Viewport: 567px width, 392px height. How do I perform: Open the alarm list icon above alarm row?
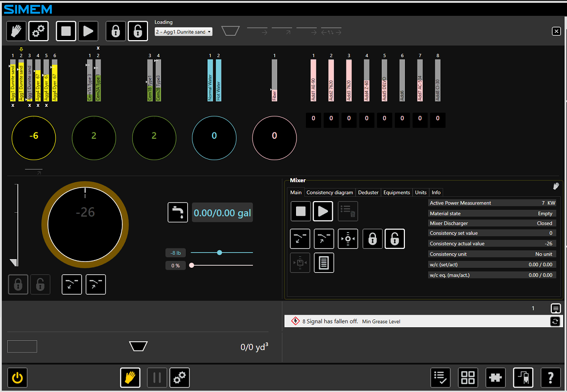(x=555, y=308)
